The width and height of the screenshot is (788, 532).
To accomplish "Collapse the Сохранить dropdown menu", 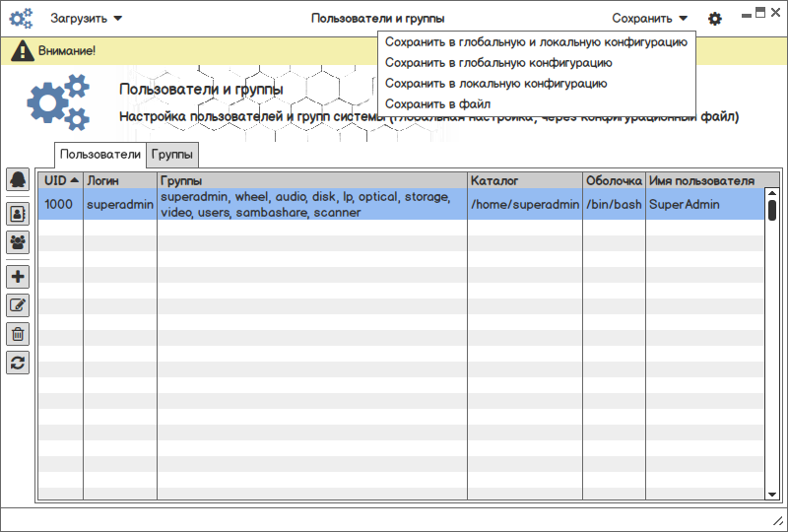I will pyautogui.click(x=649, y=19).
